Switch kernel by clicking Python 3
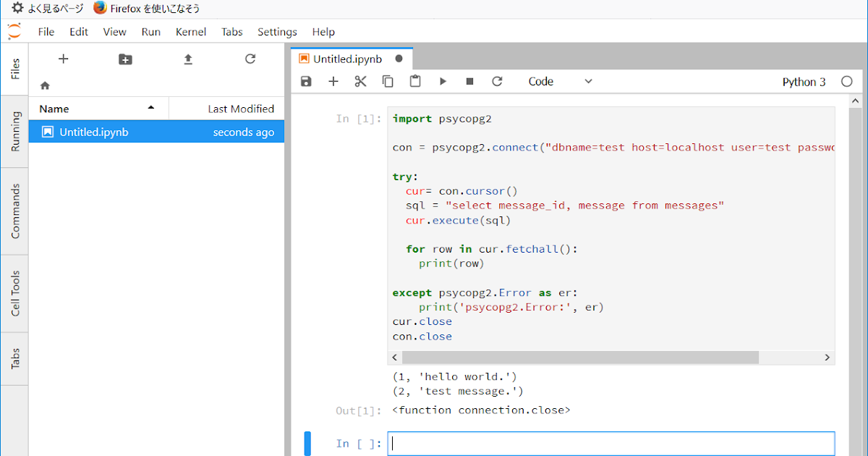Viewport: 868px width, 456px height. point(804,82)
